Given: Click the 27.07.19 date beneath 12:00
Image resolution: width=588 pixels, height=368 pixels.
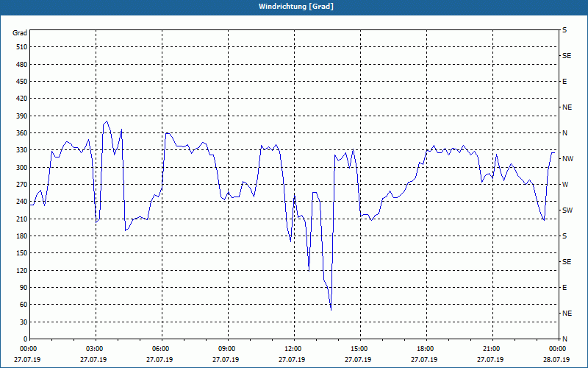Looking at the screenshot, I should (292, 360).
